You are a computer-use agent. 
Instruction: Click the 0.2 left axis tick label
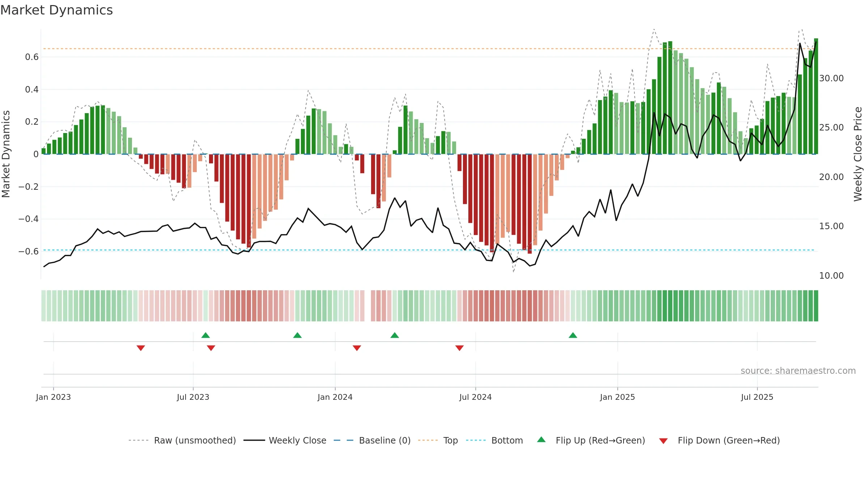32,122
